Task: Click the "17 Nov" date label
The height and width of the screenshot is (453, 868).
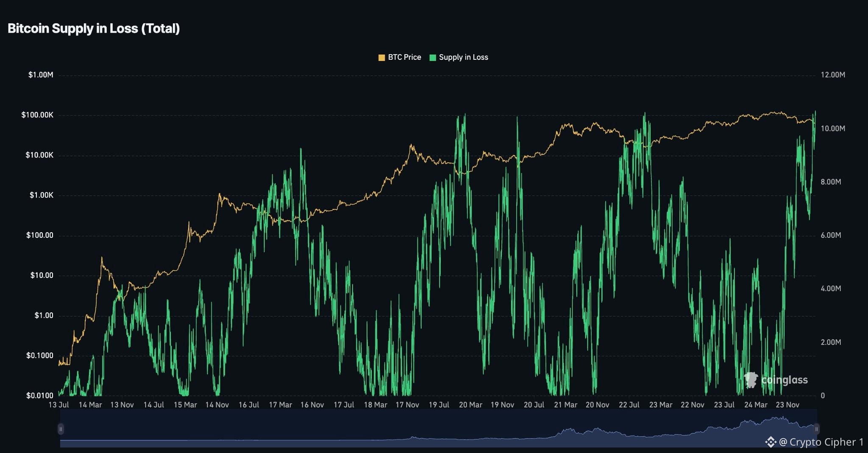Action: click(x=407, y=405)
